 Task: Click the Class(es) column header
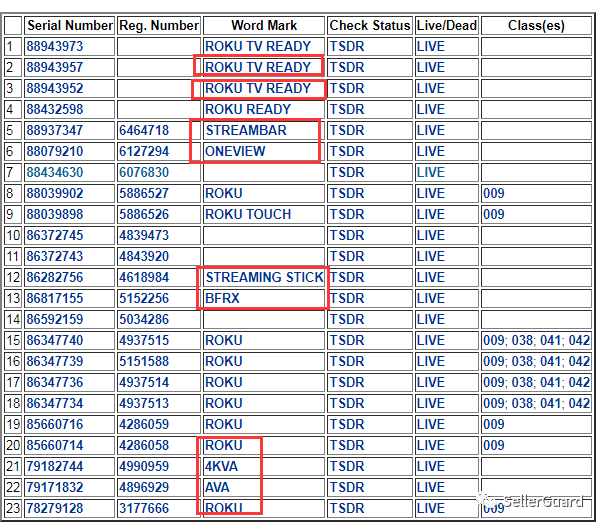pos(536,25)
